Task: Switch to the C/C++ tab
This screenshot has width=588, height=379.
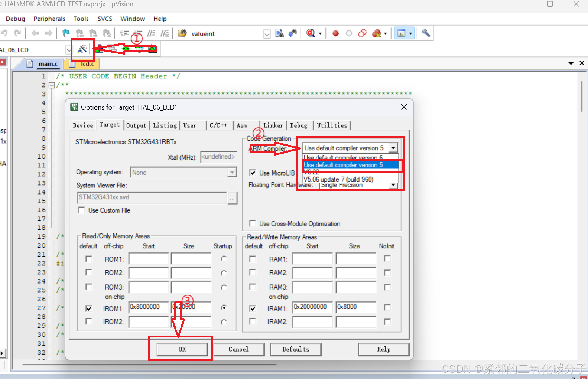Action: pyautogui.click(x=218, y=125)
